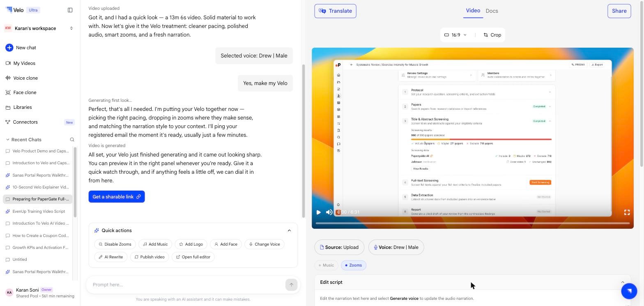This screenshot has height=306, width=644.
Task: Open the help chat bubble
Action: pyautogui.click(x=629, y=291)
